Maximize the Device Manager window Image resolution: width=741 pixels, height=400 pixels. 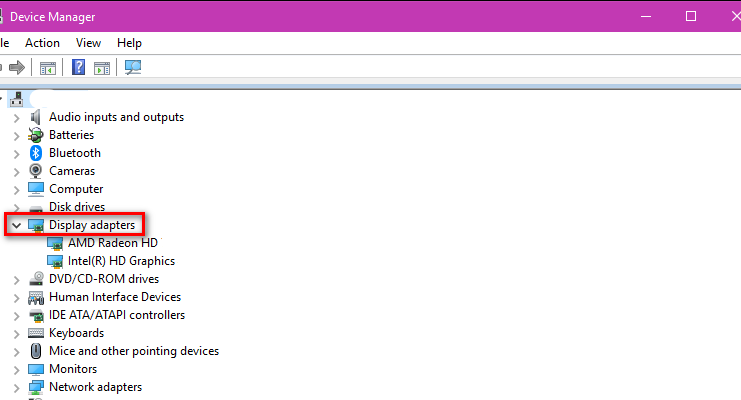pos(691,17)
